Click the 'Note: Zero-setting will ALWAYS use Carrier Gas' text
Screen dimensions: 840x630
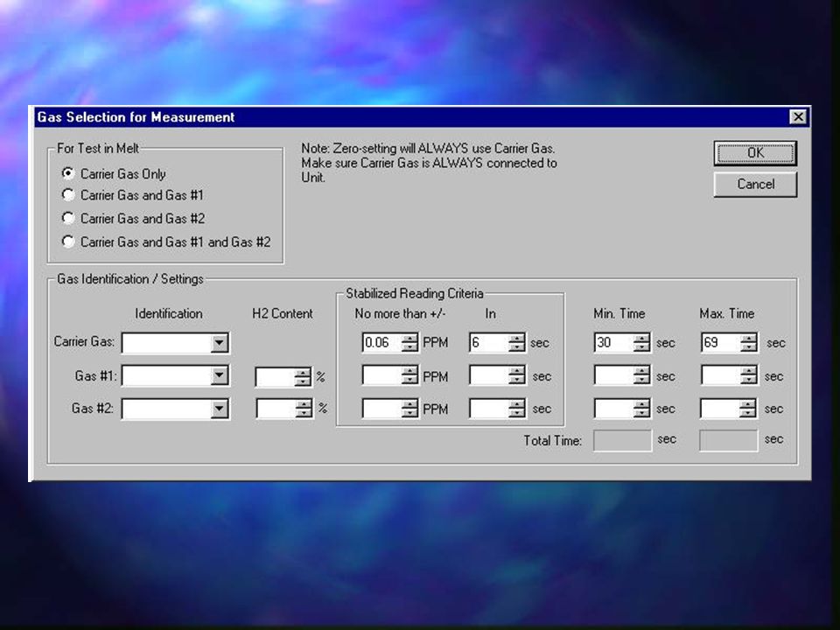click(x=428, y=149)
